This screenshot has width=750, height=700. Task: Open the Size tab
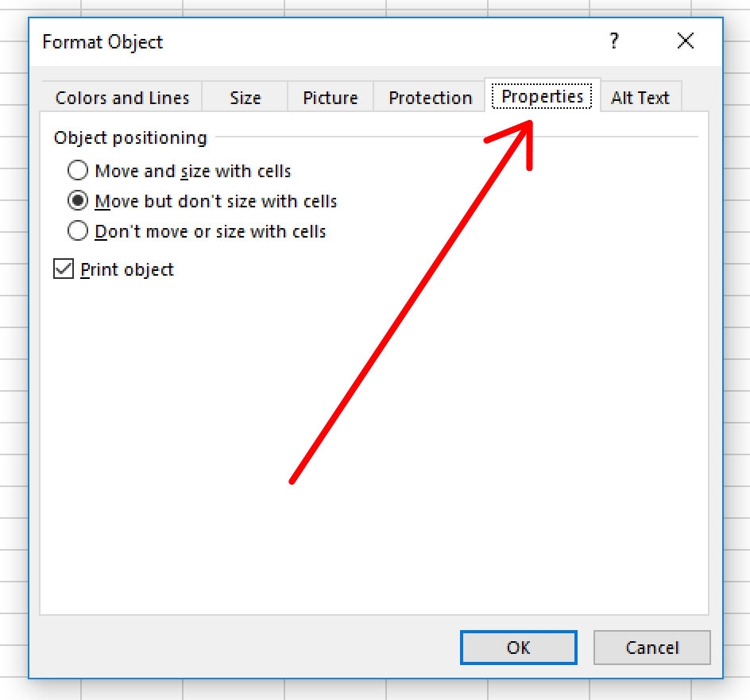(x=245, y=98)
